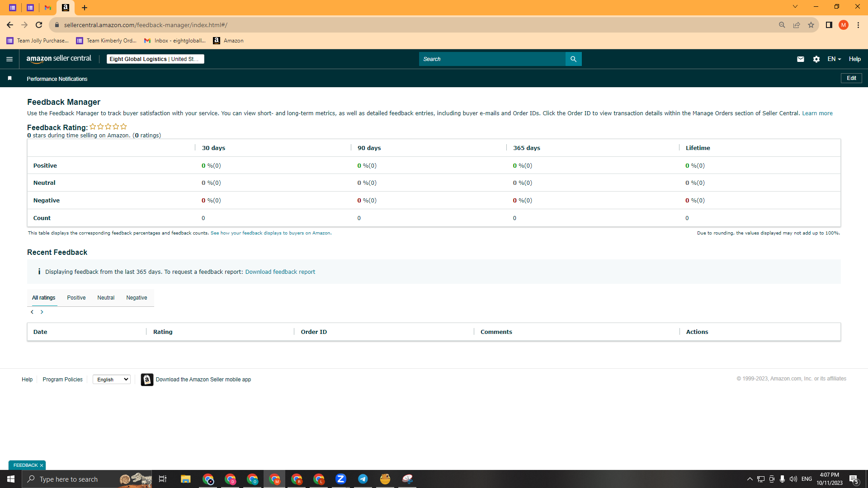Open how feedback displays to buyers link
Image resolution: width=868 pixels, height=488 pixels.
(x=270, y=233)
